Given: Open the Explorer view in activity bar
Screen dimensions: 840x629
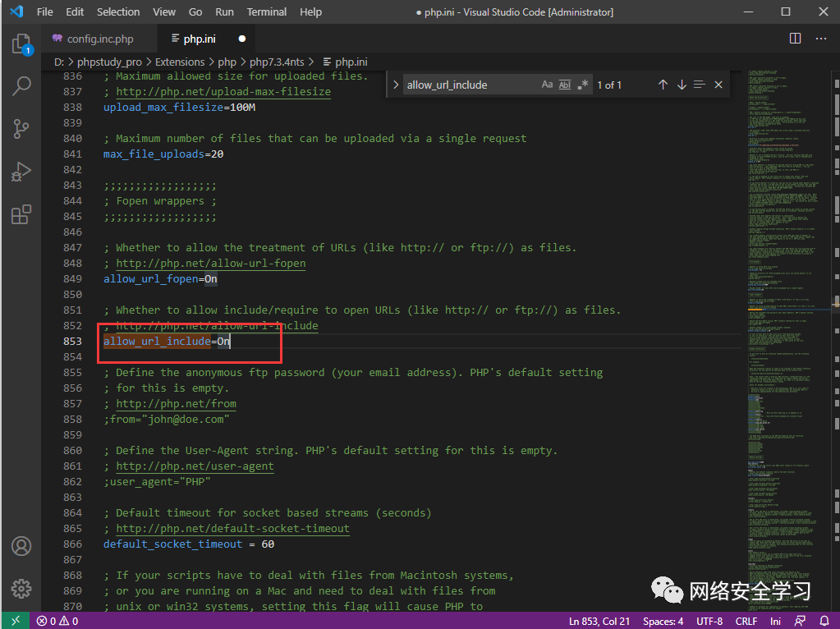Looking at the screenshot, I should pyautogui.click(x=21, y=44).
